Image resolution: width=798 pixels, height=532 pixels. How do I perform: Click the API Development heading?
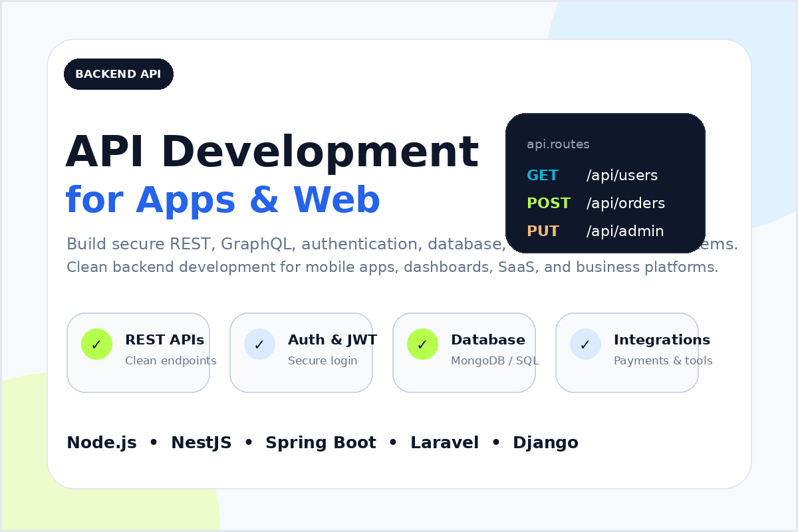tap(272, 152)
